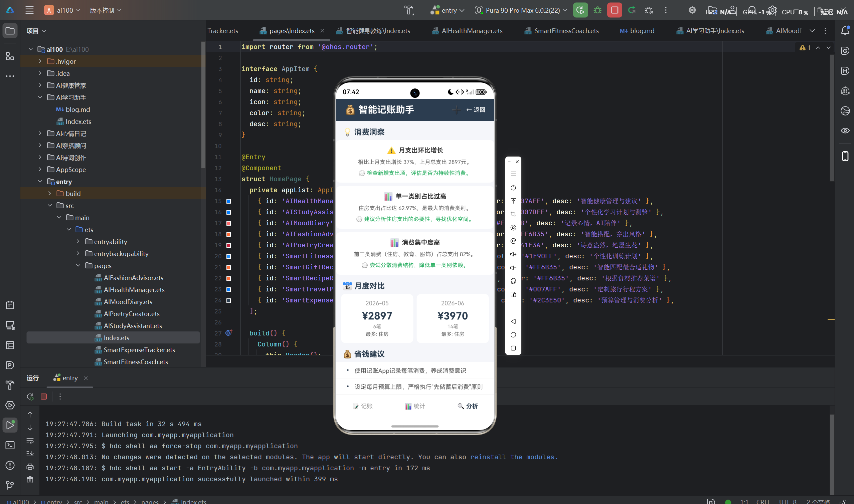
Task: Print the run console output
Action: point(30,466)
